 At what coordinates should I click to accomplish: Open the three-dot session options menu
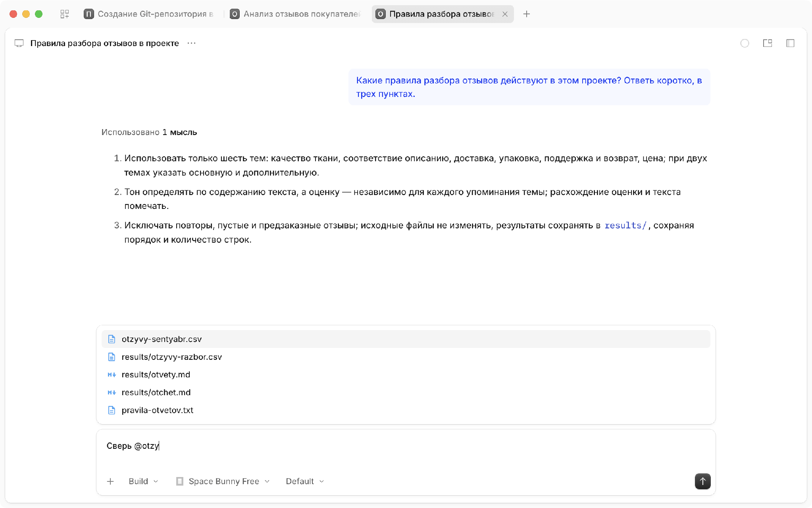pyautogui.click(x=191, y=43)
